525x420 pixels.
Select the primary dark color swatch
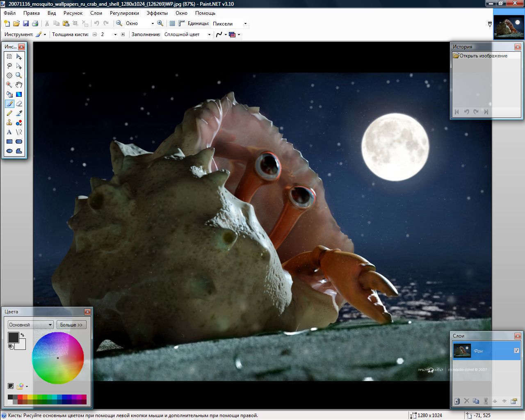pyautogui.click(x=13, y=337)
